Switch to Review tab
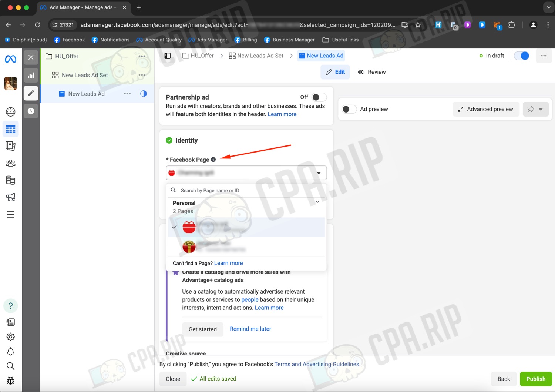The height and width of the screenshot is (392, 555). [372, 72]
